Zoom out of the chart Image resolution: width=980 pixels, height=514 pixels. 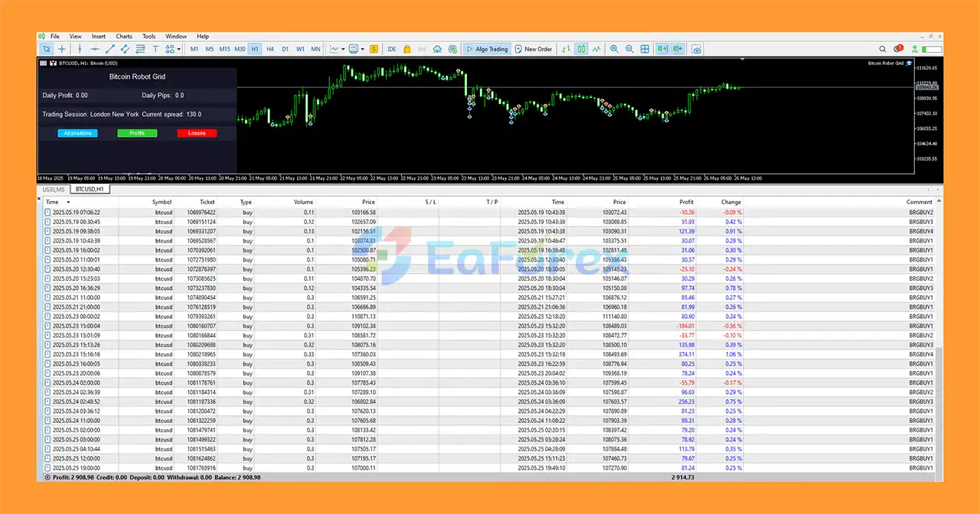629,49
